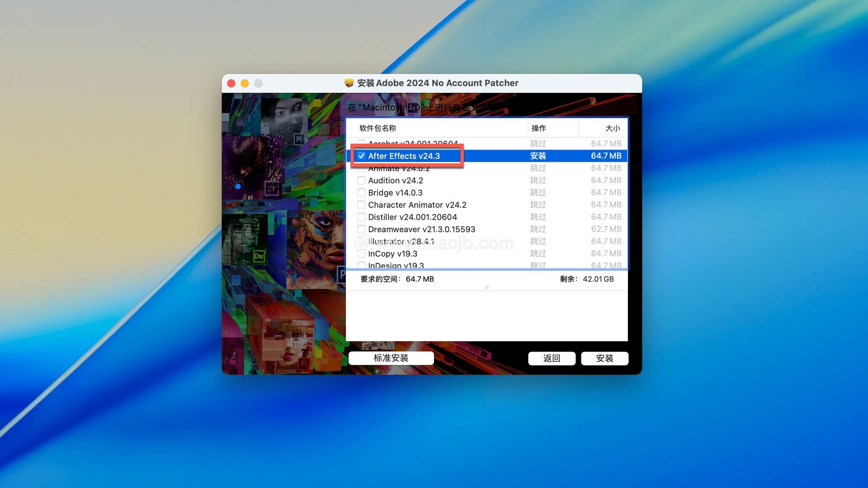Click the 安装 install button at bottom right
The image size is (868, 488).
(604, 358)
